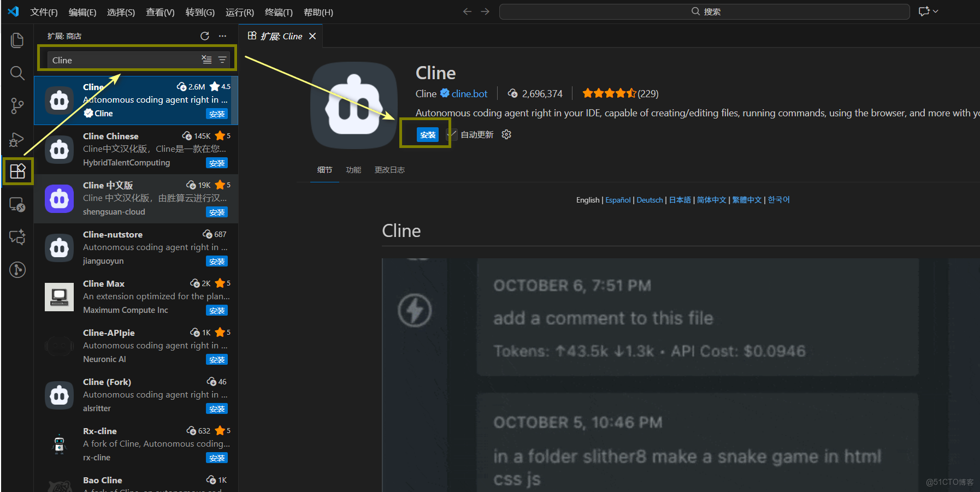
Task: Click the purple Cline 中文版 icon in the list
Action: pyautogui.click(x=59, y=199)
